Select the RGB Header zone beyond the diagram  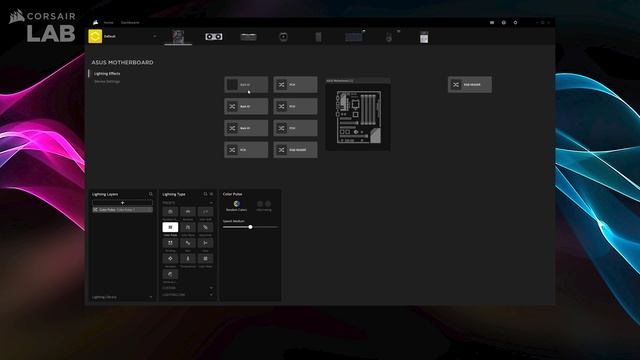(x=470, y=84)
